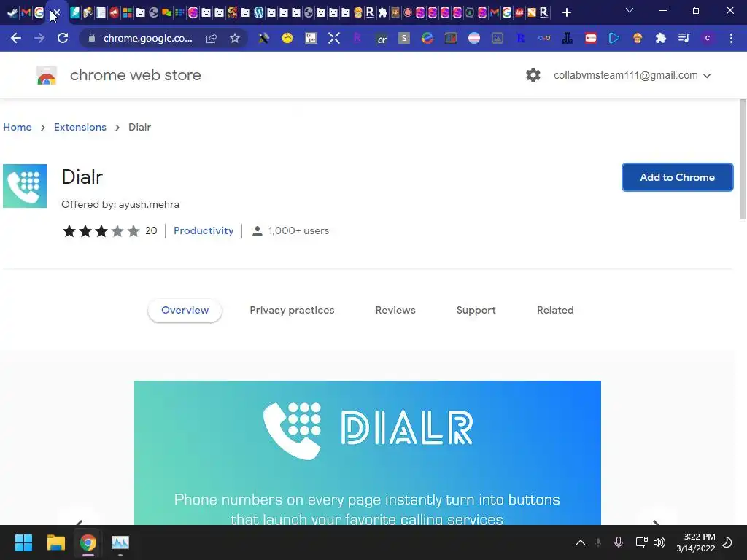The width and height of the screenshot is (747, 560).
Task: Open a new tab with plus button
Action: click(566, 13)
